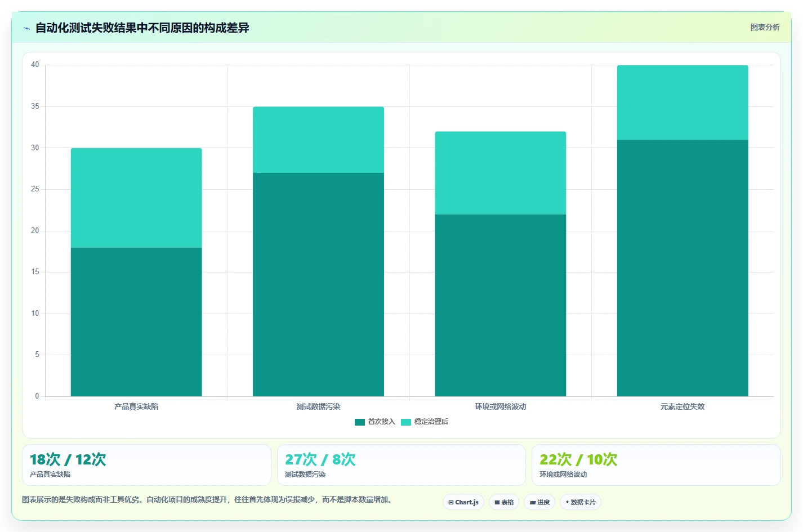This screenshot has height=532, width=803.
Task: Click the y-axis value 25
Action: 35,189
